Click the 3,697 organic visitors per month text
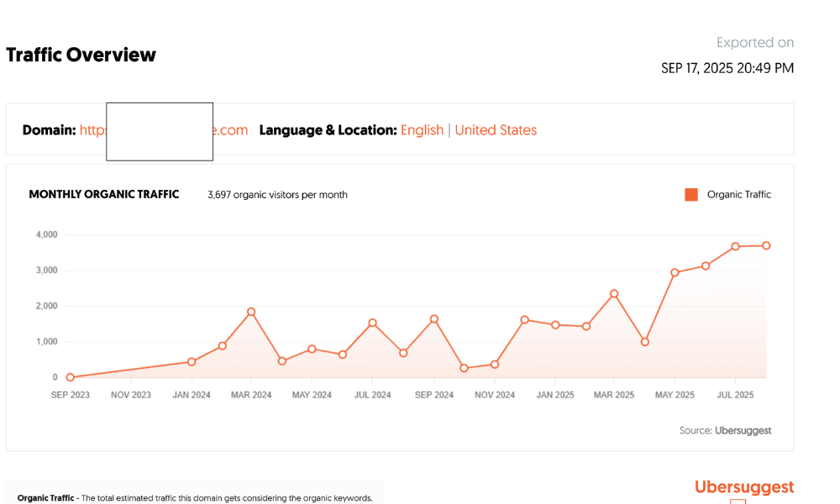840x504 pixels. (277, 194)
